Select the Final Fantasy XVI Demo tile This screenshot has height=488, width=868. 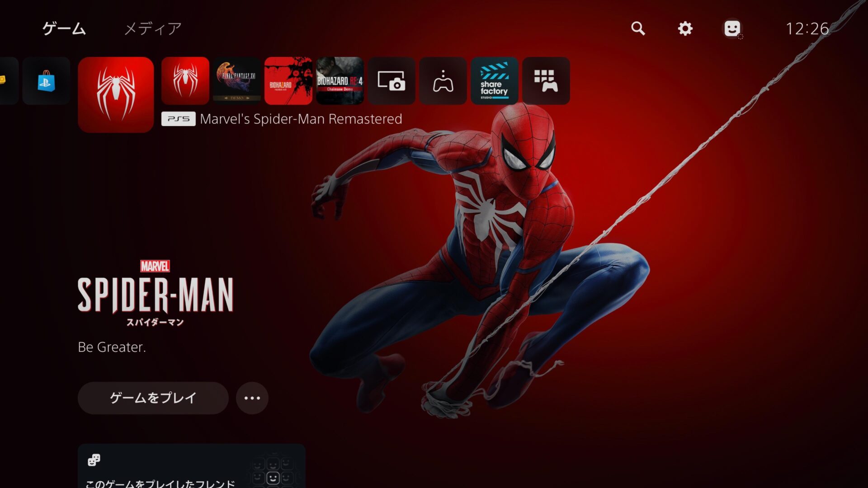point(237,81)
